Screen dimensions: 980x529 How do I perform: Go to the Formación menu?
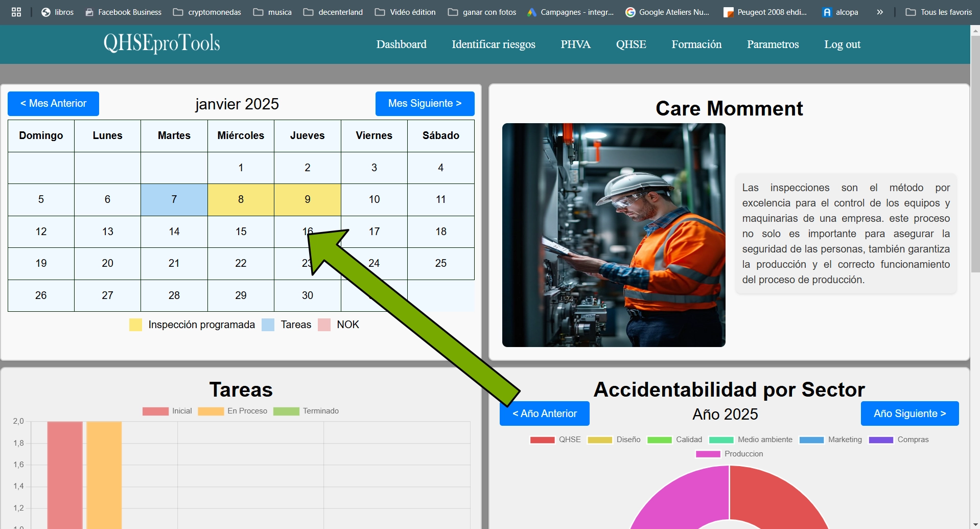[x=696, y=44]
